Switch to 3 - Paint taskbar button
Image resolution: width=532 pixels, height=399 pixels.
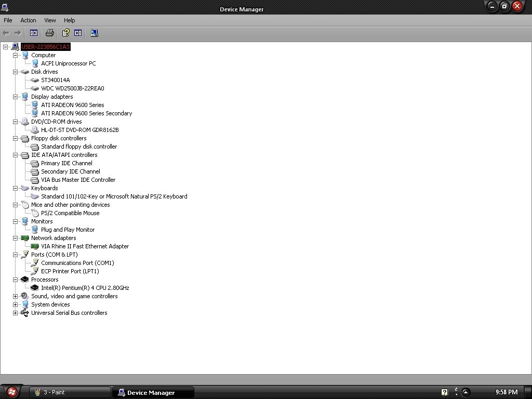tap(70, 393)
